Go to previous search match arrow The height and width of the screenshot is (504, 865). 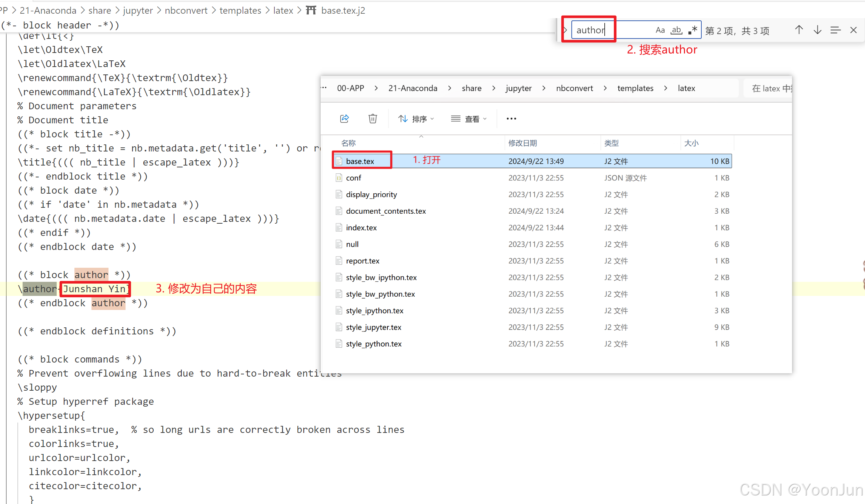[x=799, y=30]
